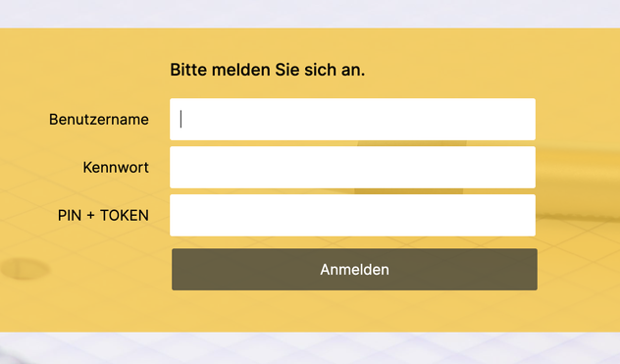Screen dimensions: 620x364
Task: Click the PIN + TOKEN label
Action: 103,216
